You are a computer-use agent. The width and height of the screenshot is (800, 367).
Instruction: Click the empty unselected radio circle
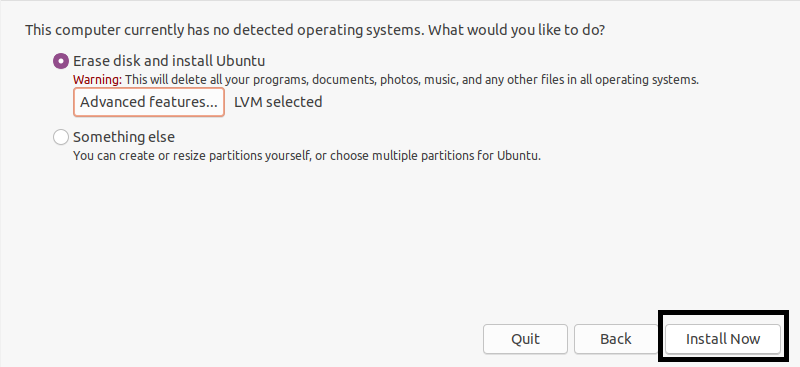click(x=61, y=137)
